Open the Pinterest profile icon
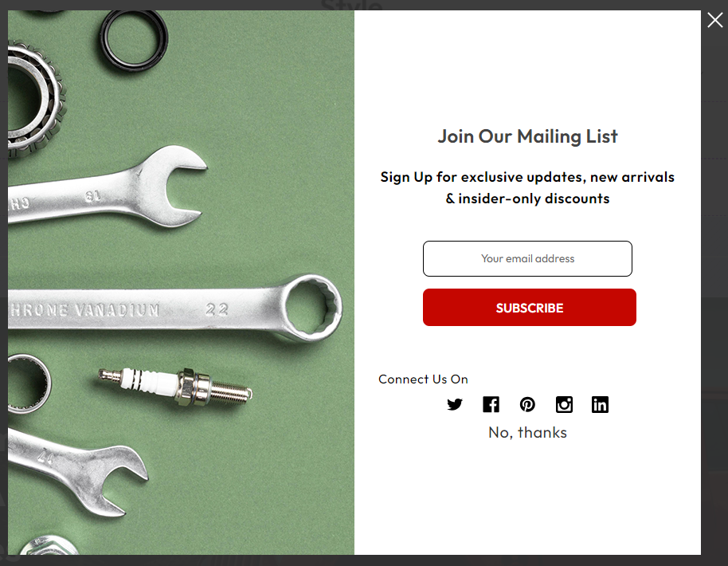The image size is (728, 566). click(x=527, y=404)
